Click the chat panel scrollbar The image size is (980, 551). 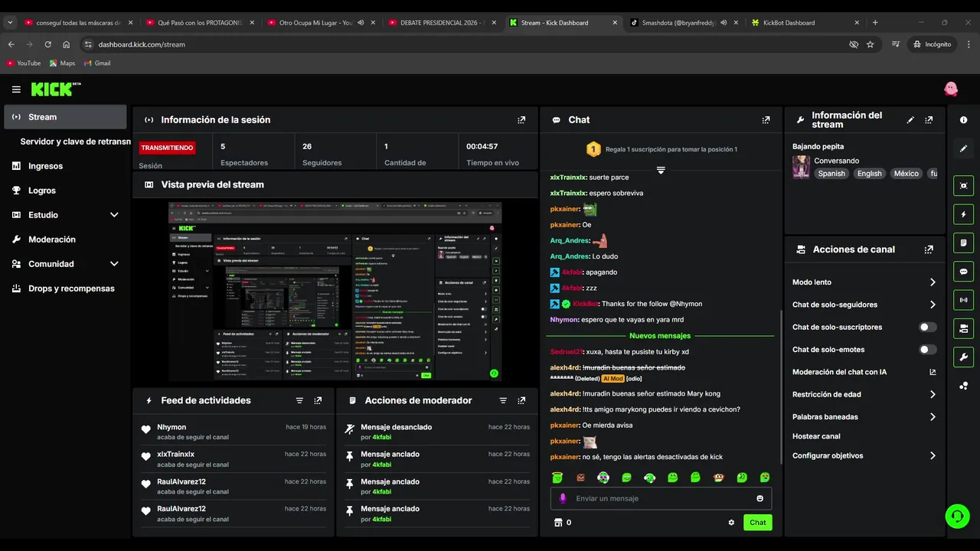click(780, 386)
